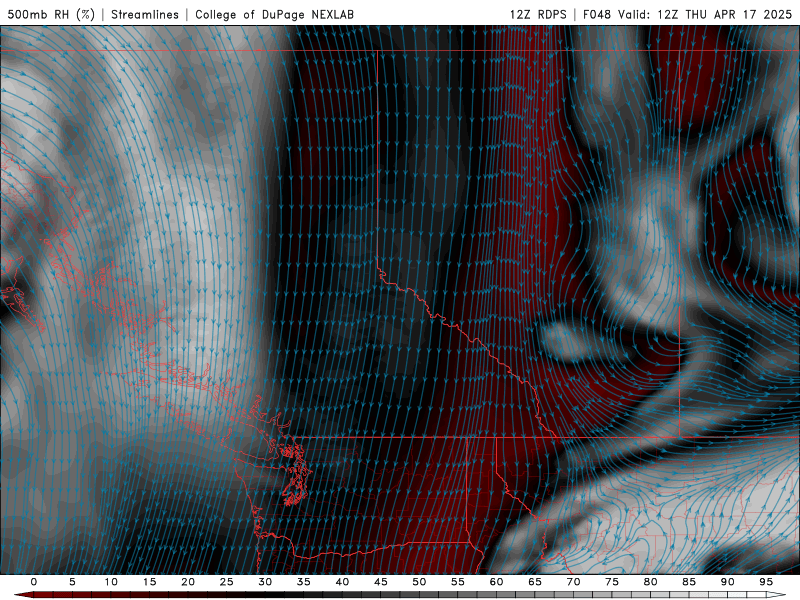Click the "12Z RDPS" model label
Screen dimensions: 800x600
point(538,14)
